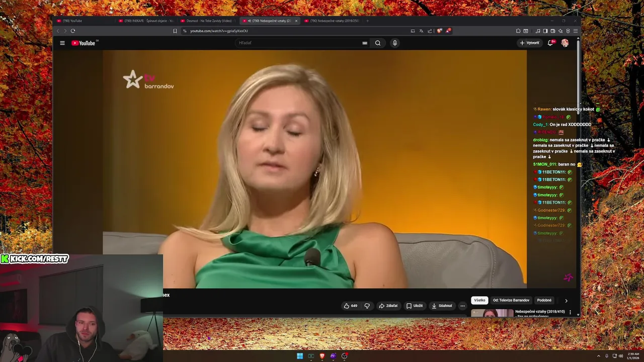Click the site info icon beside the URL
The image size is (644, 362).
coord(185,31)
